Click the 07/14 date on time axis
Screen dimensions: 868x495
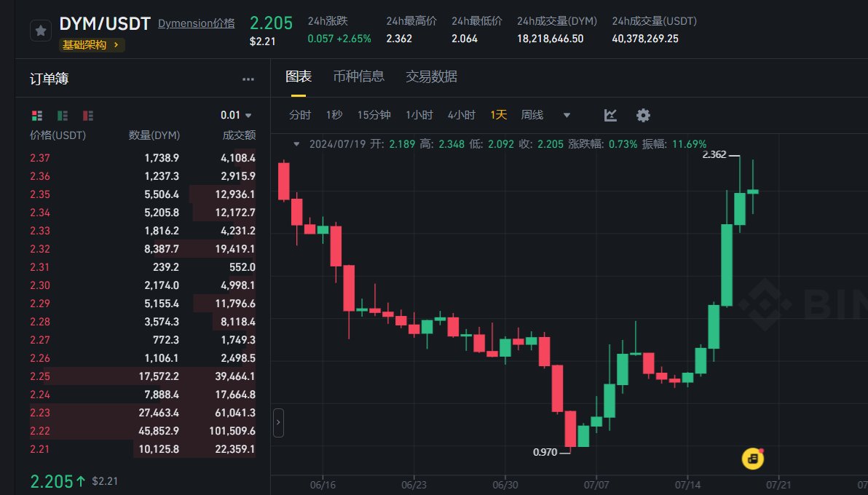(x=687, y=485)
